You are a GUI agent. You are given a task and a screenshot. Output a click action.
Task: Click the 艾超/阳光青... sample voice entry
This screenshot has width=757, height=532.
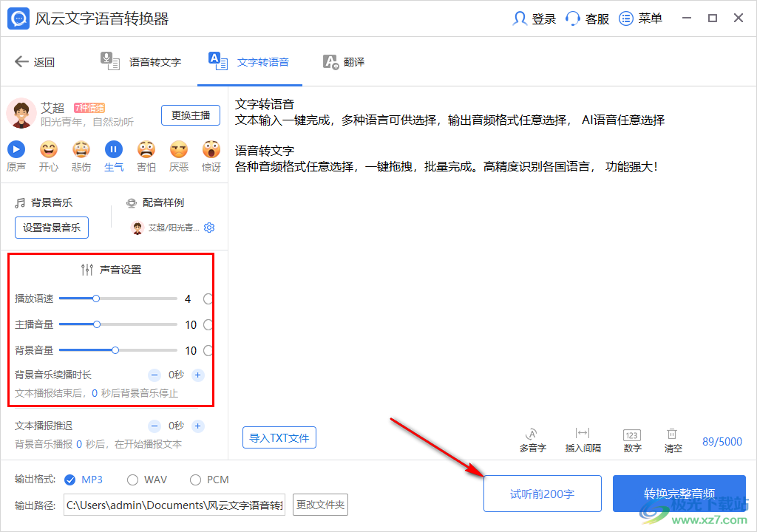(165, 228)
